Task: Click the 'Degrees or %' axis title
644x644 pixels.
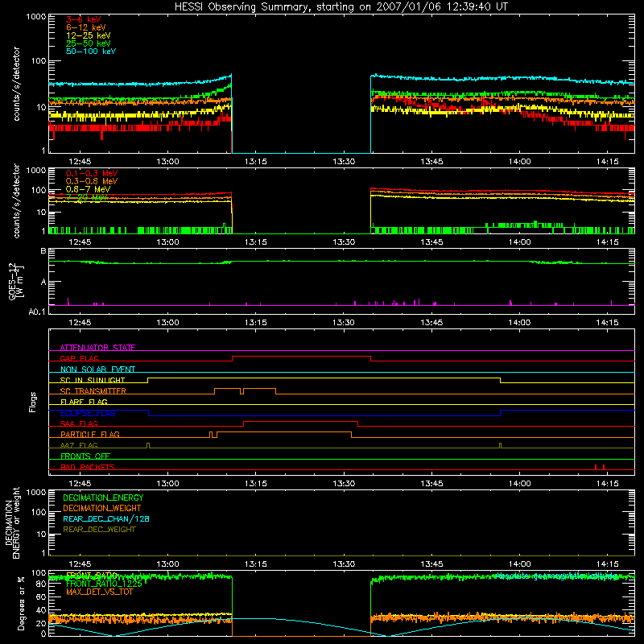Action: pos(21,604)
